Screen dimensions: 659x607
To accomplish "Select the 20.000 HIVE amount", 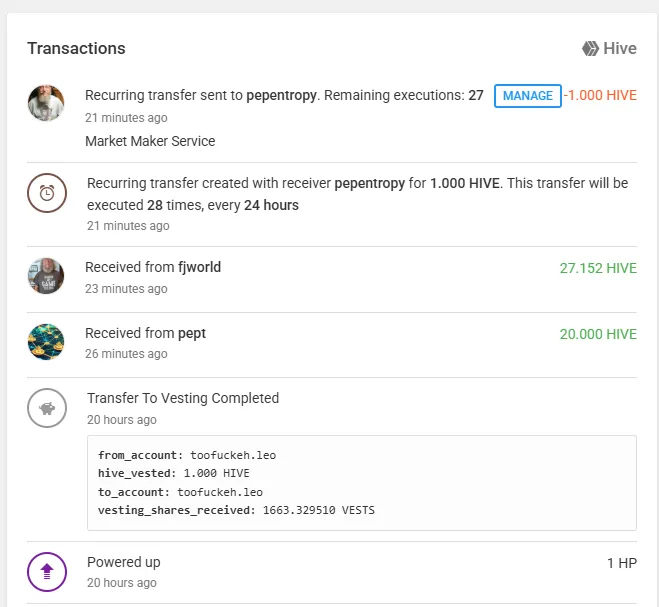I will 598,334.
